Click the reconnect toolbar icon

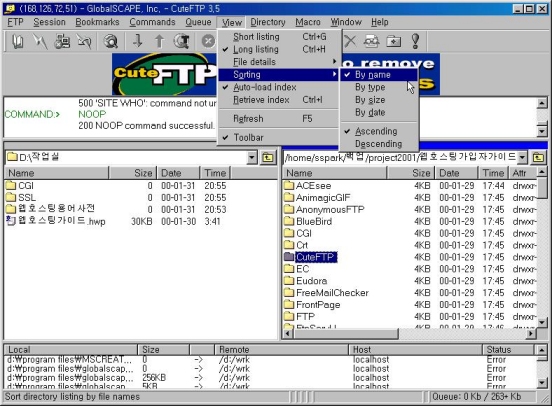coord(84,41)
